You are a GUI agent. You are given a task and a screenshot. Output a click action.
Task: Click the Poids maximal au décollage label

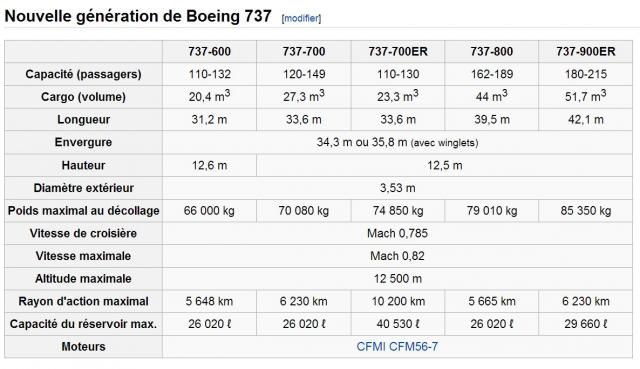click(83, 211)
